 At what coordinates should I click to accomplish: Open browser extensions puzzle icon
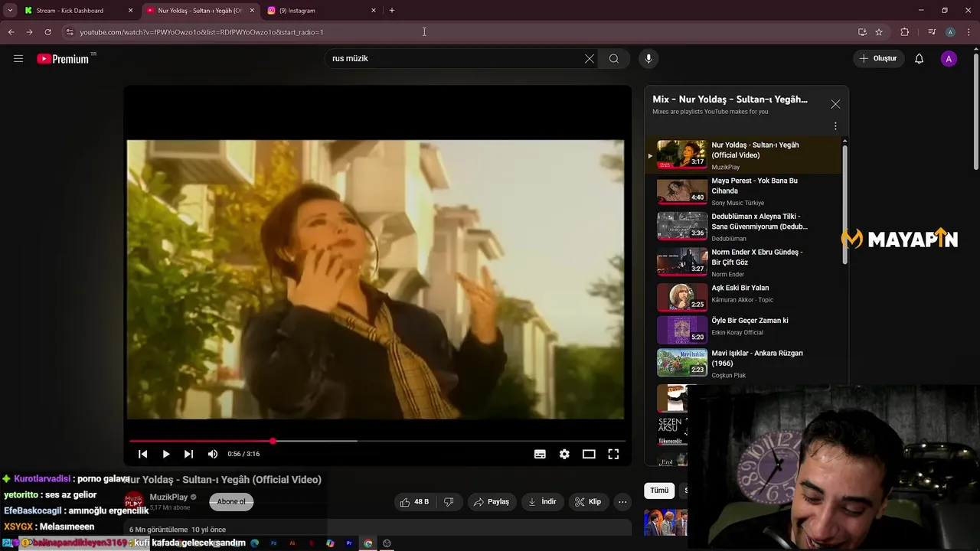(x=905, y=32)
